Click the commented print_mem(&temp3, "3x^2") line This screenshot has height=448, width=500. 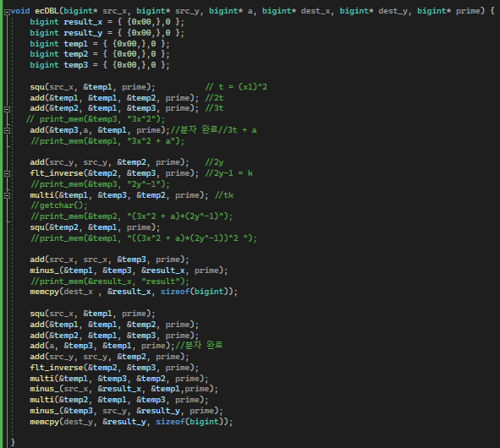96,119
